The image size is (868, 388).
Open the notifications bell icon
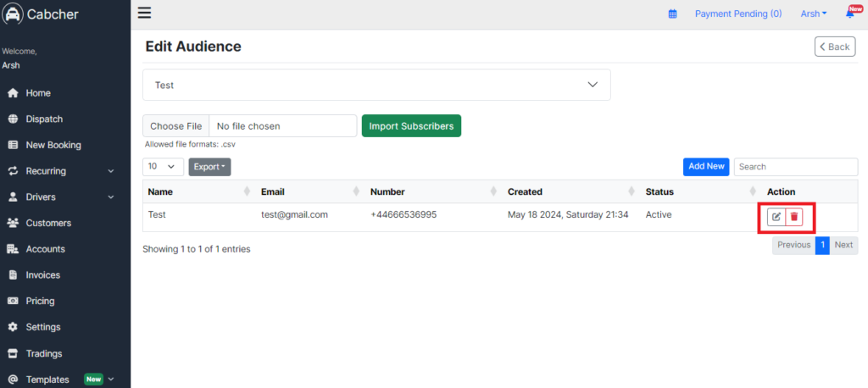[849, 14]
